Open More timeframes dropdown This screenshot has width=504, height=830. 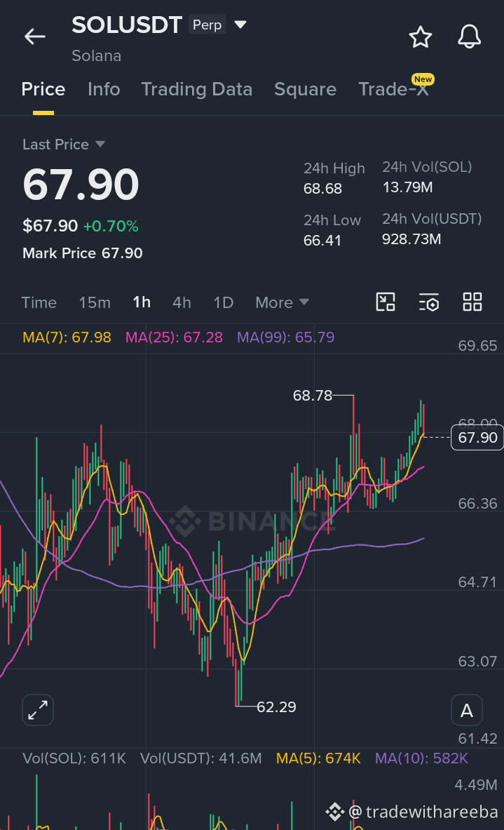[282, 302]
